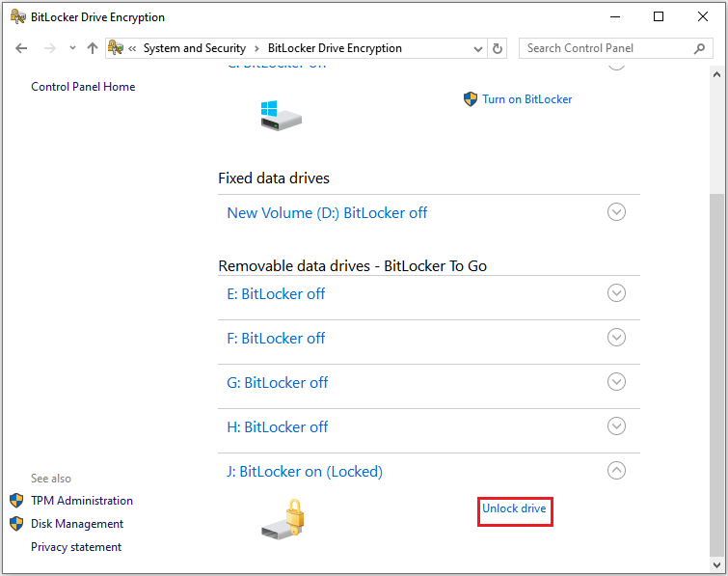This screenshot has height=576, width=728.
Task: Expand the E: drive chevron
Action: pos(616,293)
